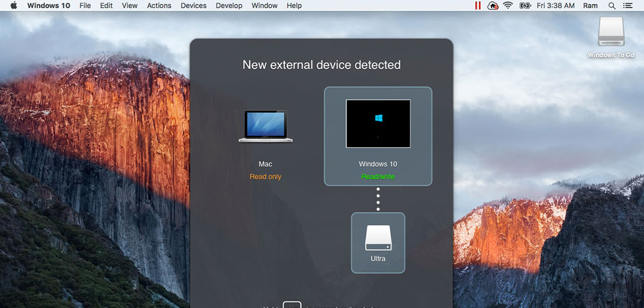Click the Windows 10 label in dialog
Screen dimensions: 644x308
[x=378, y=164]
